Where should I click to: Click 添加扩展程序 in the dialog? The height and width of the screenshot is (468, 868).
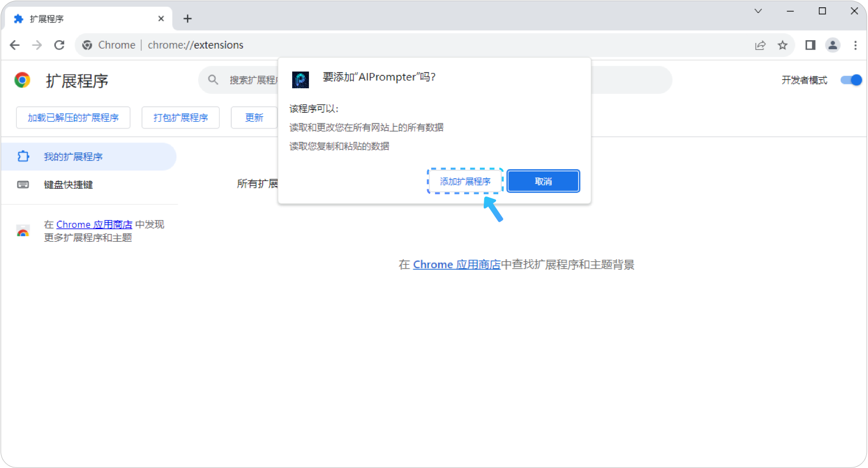(x=465, y=182)
